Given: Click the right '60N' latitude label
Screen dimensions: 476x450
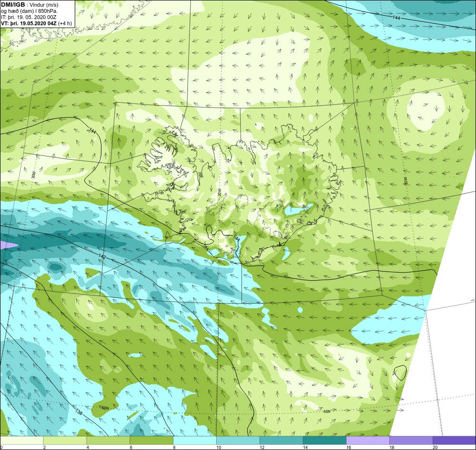Looking at the screenshot, I should (x=327, y=411).
